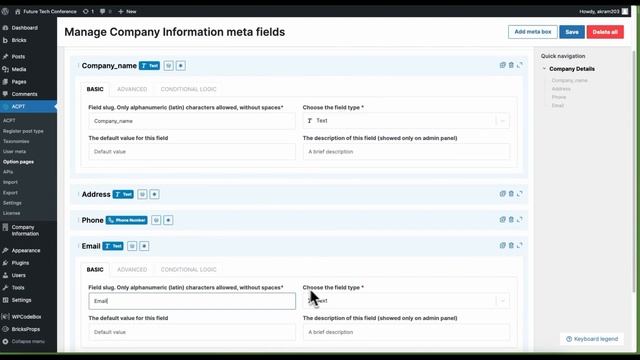Select the Email BASIC tab
Screen dimensions: 640x360
pyautogui.click(x=95, y=269)
